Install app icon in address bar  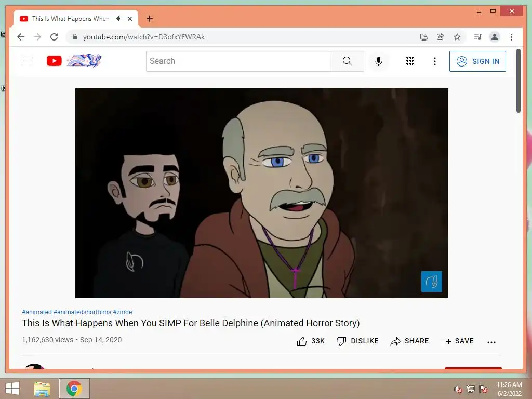coord(424,37)
